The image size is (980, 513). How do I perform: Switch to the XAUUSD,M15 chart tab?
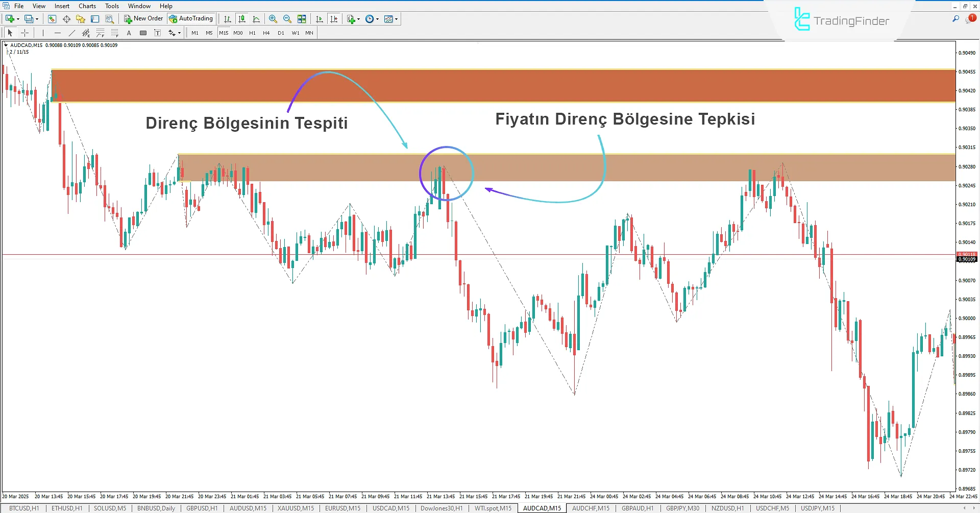tap(296, 508)
